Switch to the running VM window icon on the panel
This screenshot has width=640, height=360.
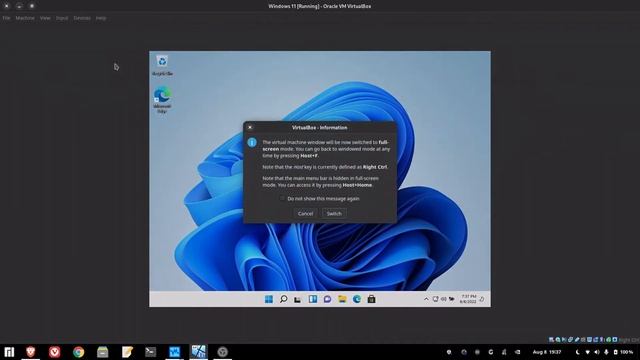pos(198,352)
